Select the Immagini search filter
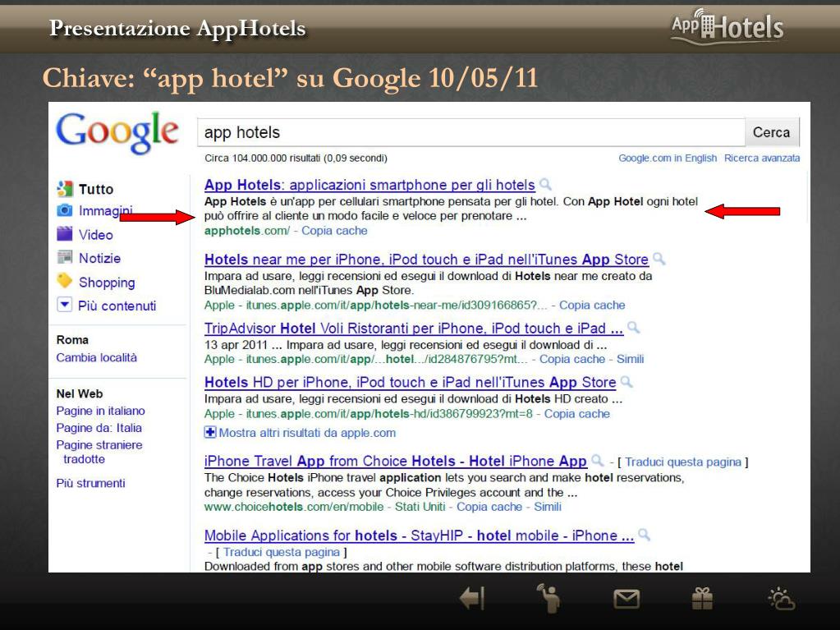The width and height of the screenshot is (840, 630). (106, 211)
